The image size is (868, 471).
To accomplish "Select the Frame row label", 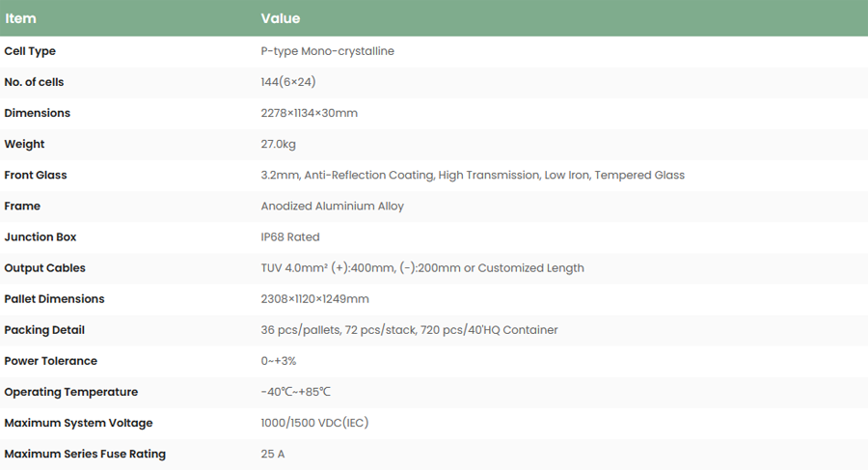I will [21, 206].
